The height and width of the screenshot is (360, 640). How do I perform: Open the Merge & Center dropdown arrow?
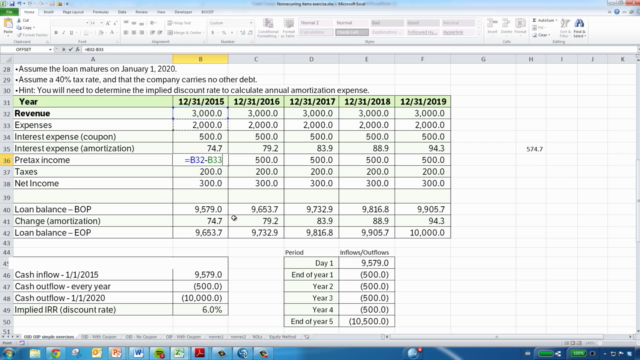[x=204, y=33]
